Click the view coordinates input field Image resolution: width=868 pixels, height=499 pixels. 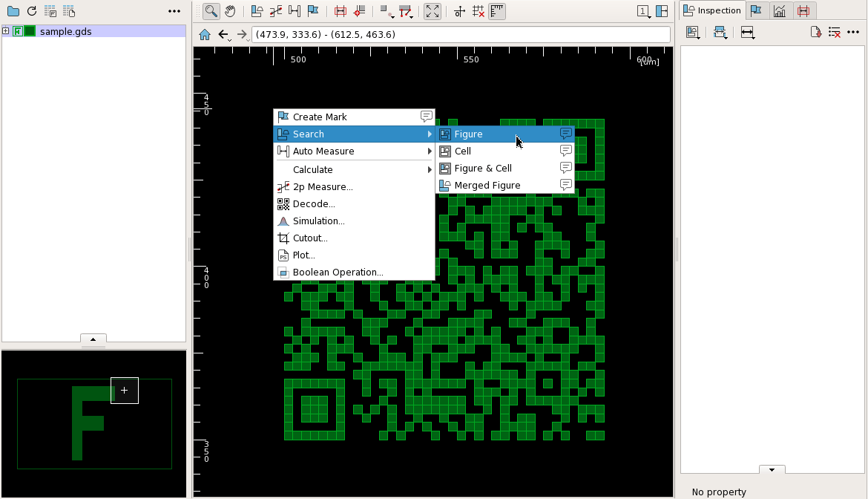pos(461,34)
